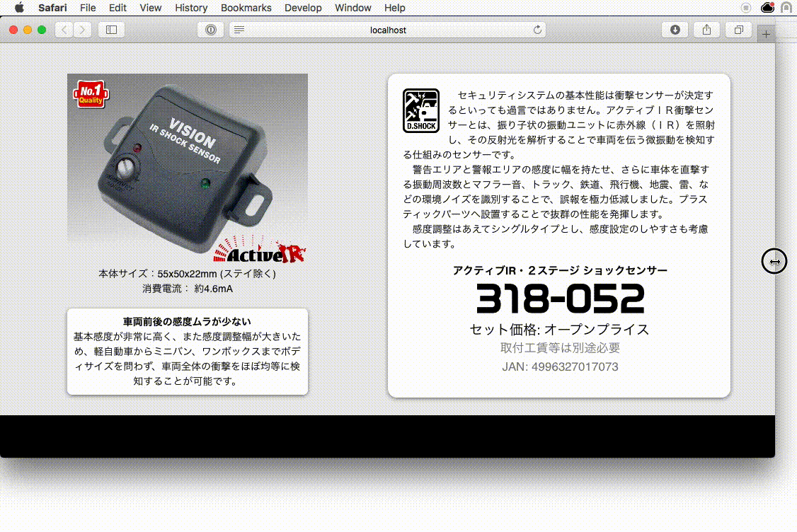Open the Apple menu

(19, 8)
